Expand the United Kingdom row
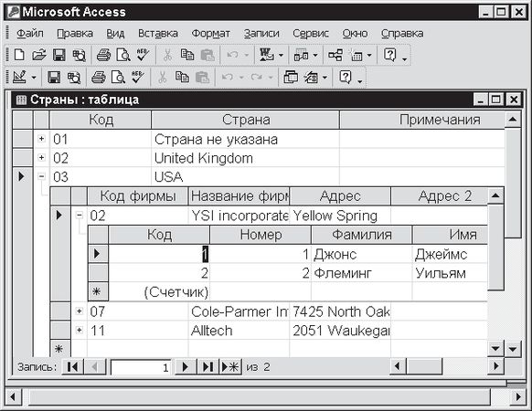Image resolution: width=532 pixels, height=411 pixels. [41, 157]
